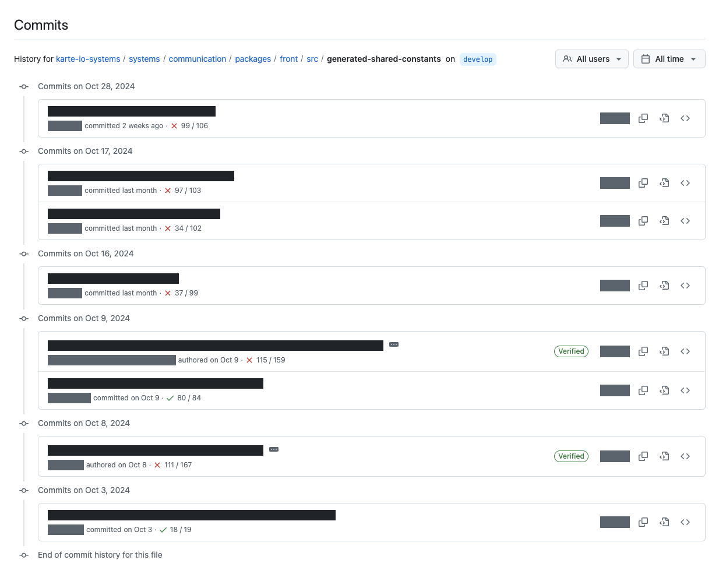
Task: Expand commit description for Oct 8 commit
Action: [274, 449]
